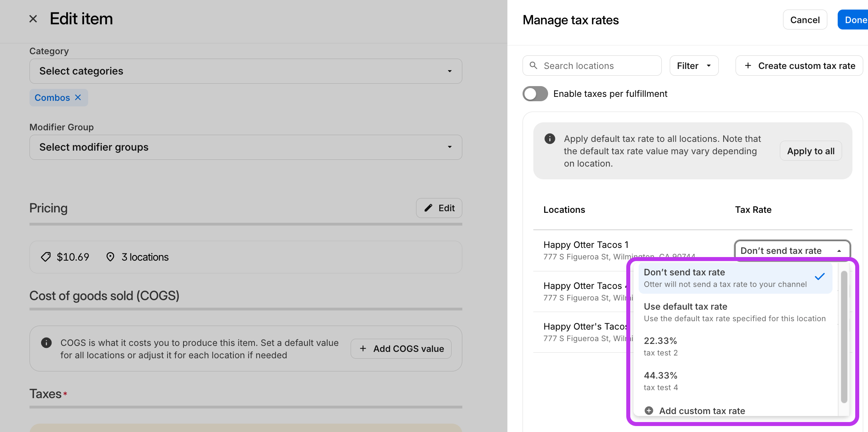Click the pencil Edit pricing button

pos(439,208)
